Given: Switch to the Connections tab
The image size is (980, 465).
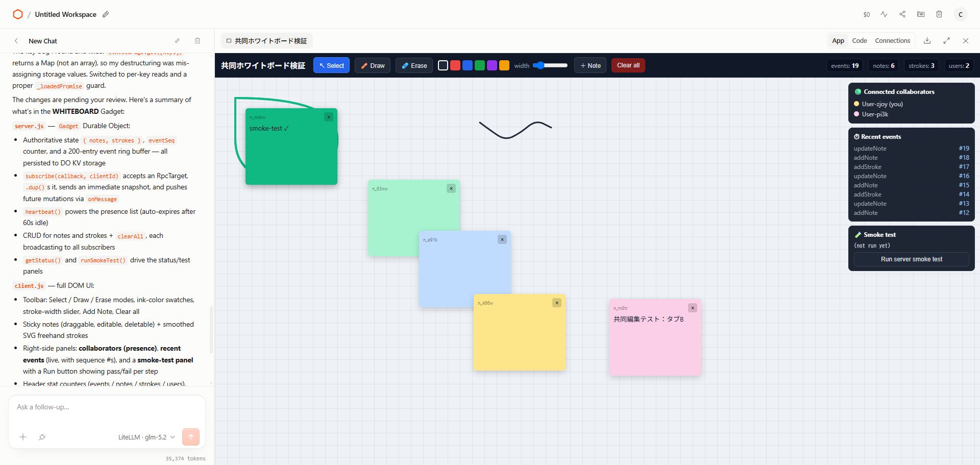Looking at the screenshot, I should [x=892, y=41].
